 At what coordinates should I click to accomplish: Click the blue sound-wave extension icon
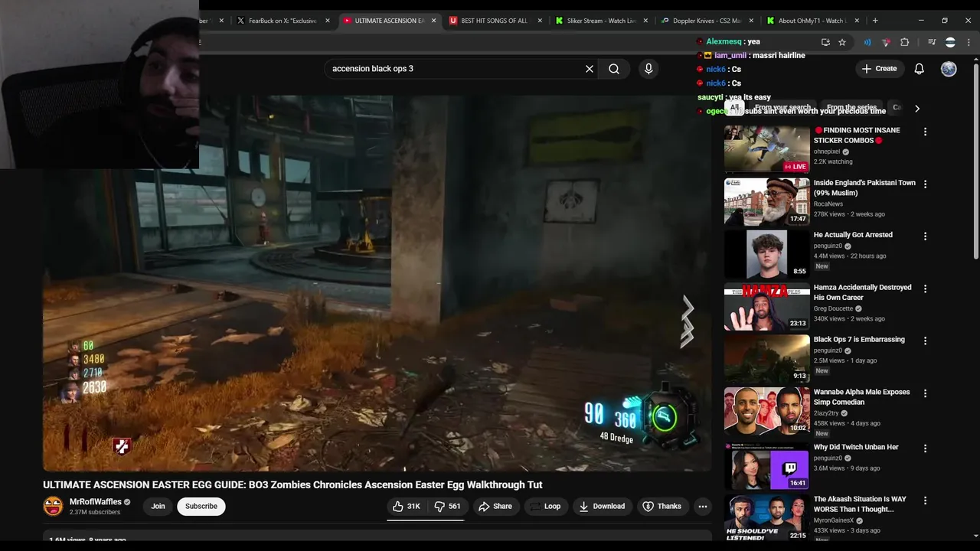pyautogui.click(x=867, y=42)
